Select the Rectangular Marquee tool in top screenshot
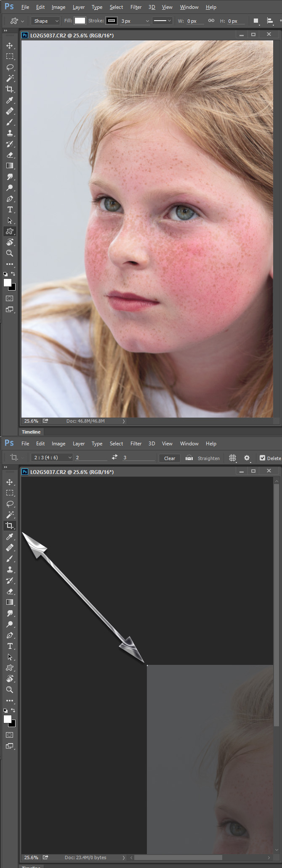 point(10,56)
